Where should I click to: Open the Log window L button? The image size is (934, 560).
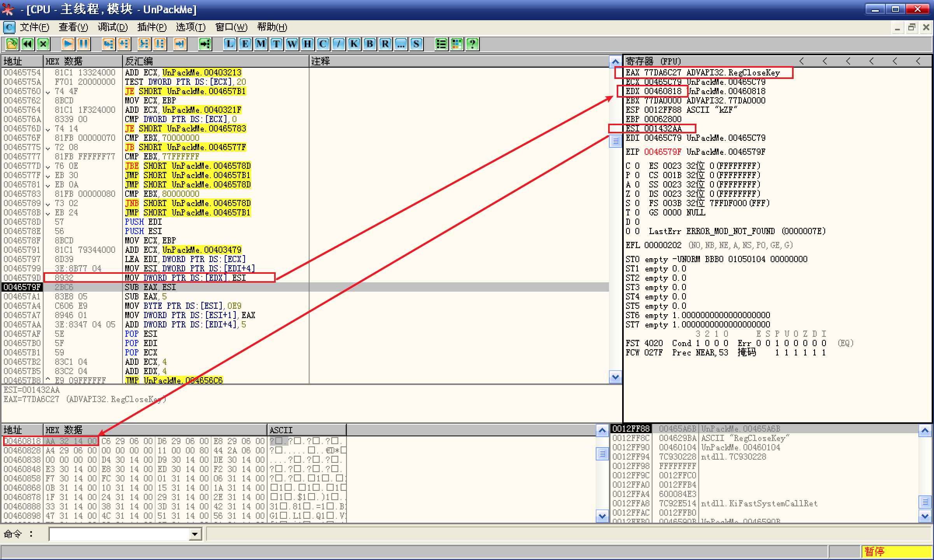click(230, 44)
